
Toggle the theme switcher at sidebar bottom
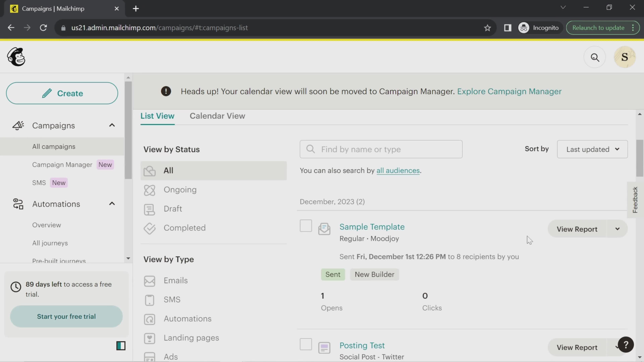[x=121, y=346]
